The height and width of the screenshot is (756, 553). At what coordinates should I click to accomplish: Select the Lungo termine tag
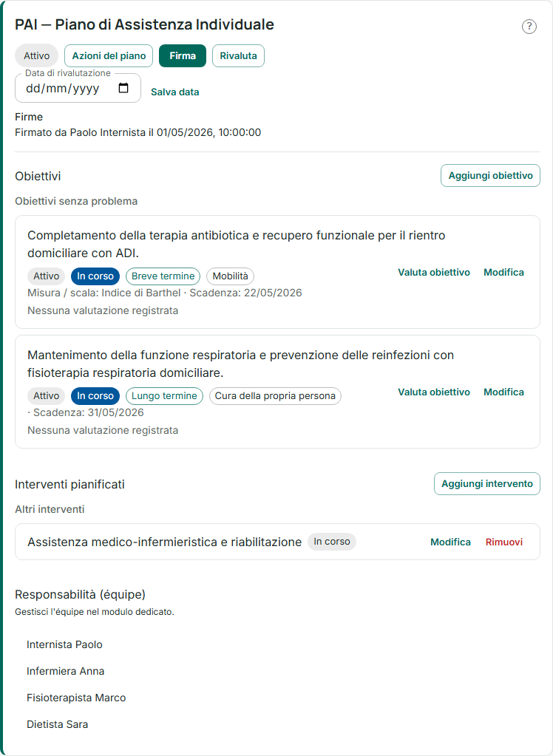pos(164,396)
